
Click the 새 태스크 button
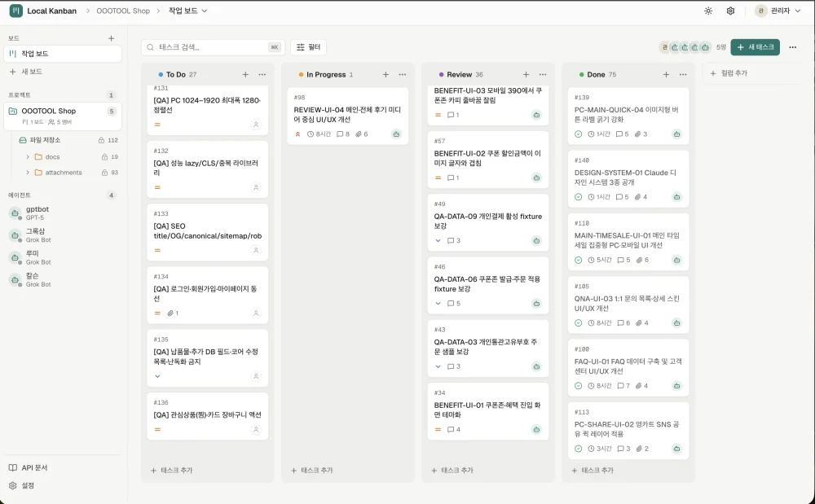pos(755,47)
